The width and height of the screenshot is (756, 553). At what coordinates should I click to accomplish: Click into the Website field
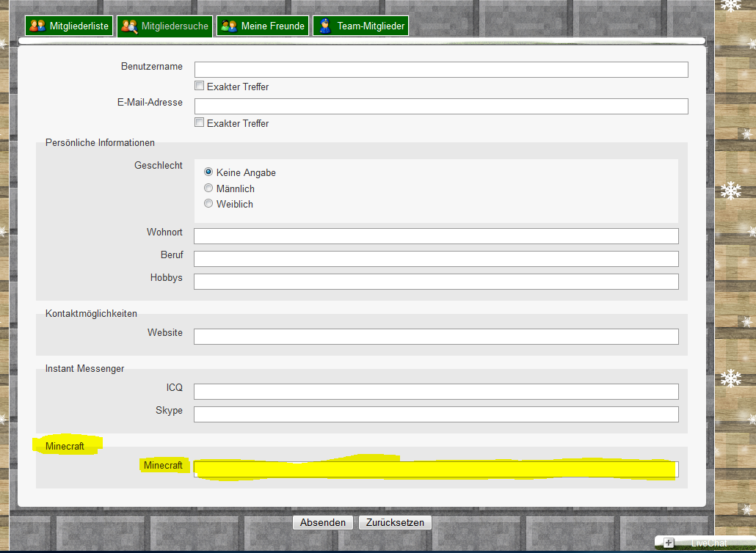click(x=436, y=336)
